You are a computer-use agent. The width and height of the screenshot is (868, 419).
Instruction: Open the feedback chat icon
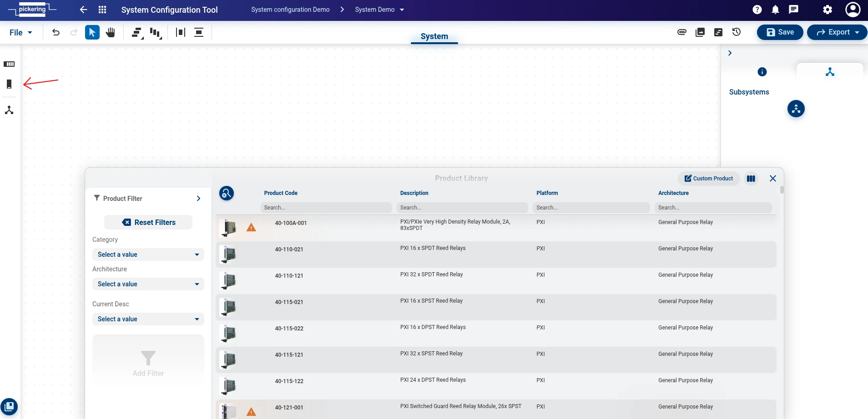point(794,10)
